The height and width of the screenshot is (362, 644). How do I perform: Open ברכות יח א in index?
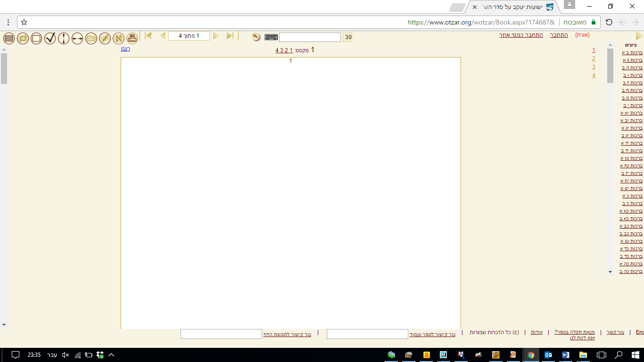(x=631, y=181)
